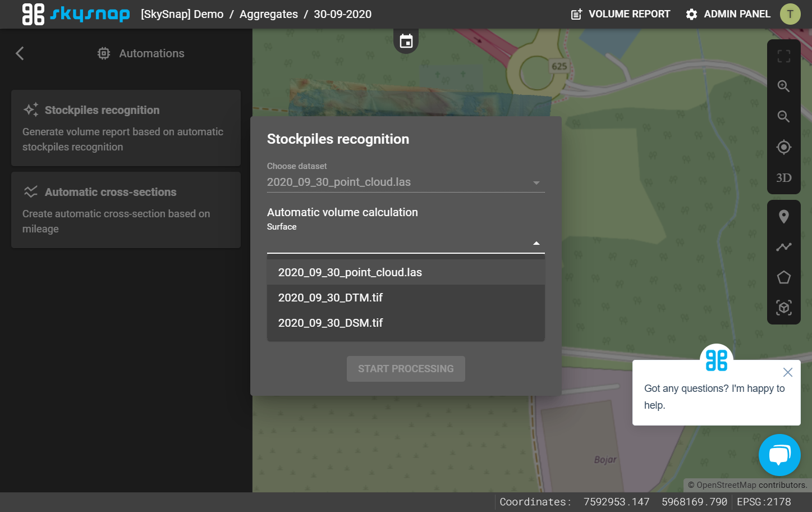
Task: Click the Automations panel heading icon
Action: tap(104, 53)
